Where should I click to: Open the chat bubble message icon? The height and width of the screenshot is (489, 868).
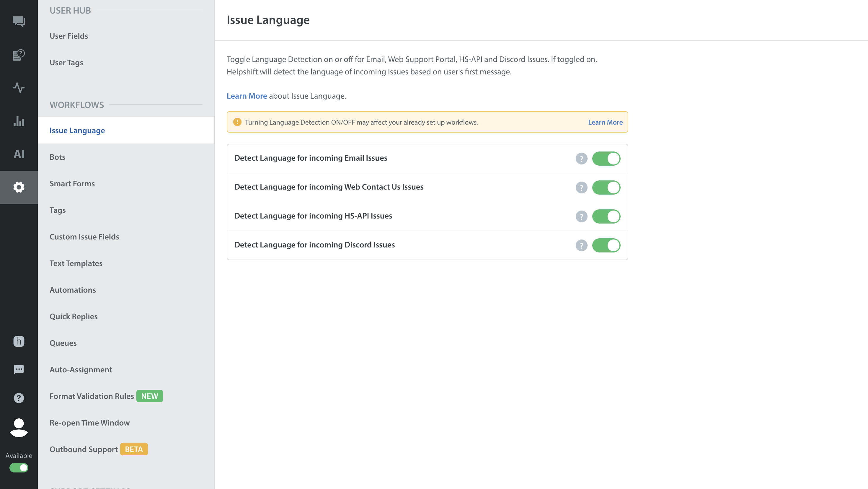click(x=19, y=369)
